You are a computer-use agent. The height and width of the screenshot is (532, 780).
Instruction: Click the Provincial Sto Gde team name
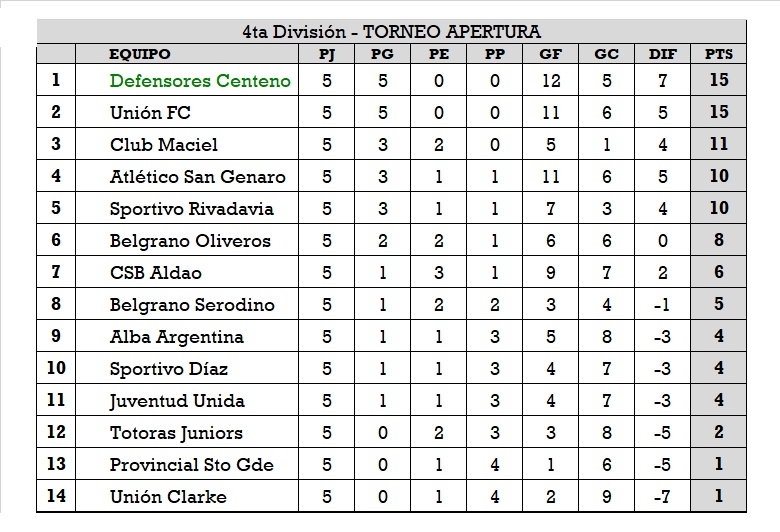coord(192,465)
